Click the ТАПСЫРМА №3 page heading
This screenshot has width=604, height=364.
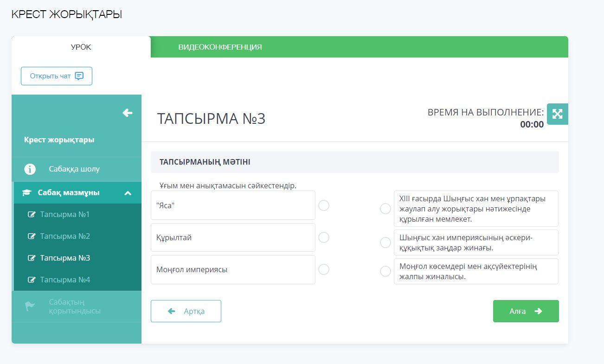click(x=211, y=119)
